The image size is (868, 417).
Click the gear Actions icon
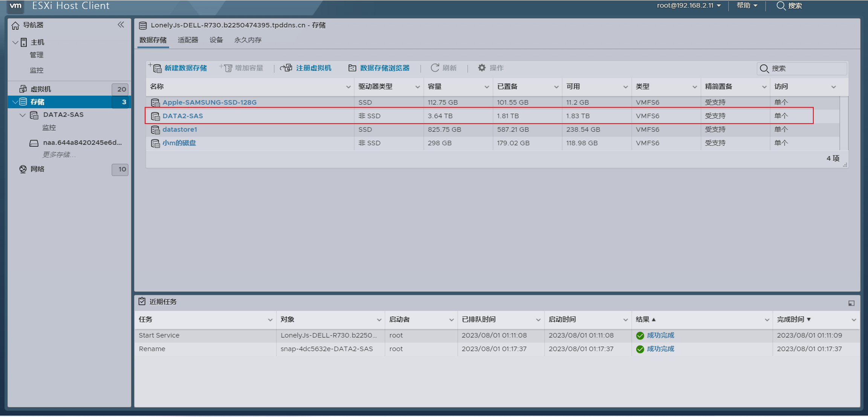[x=481, y=68]
